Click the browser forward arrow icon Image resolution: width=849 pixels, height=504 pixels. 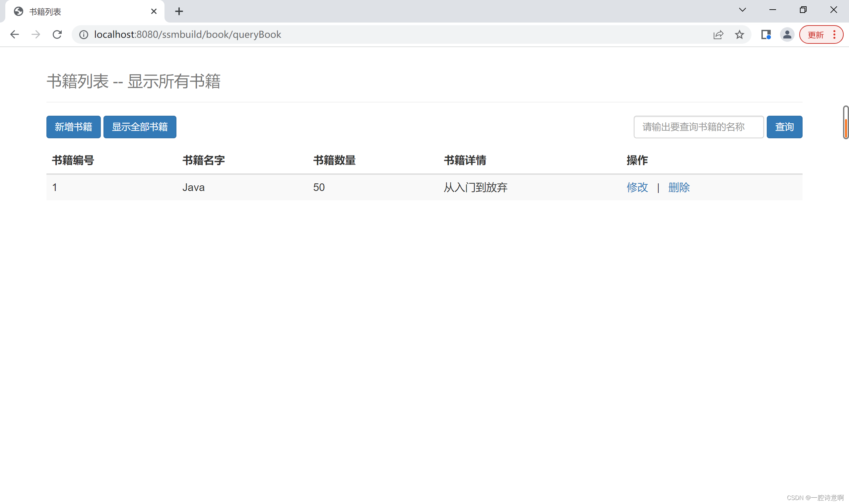[x=35, y=34]
